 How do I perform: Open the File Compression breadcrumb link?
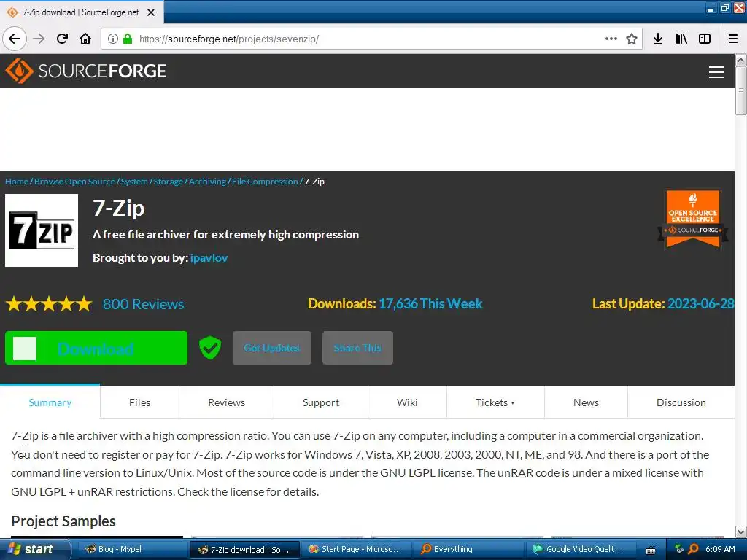tap(265, 182)
